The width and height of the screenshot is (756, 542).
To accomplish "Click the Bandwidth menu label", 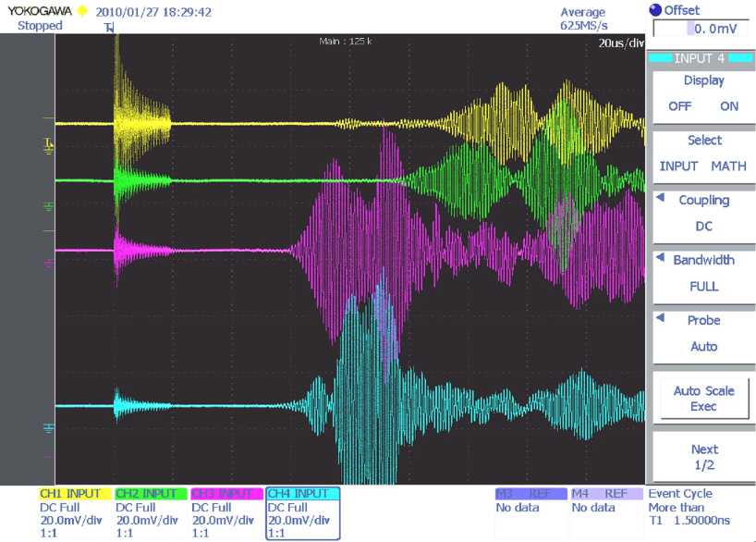I will coord(704,260).
